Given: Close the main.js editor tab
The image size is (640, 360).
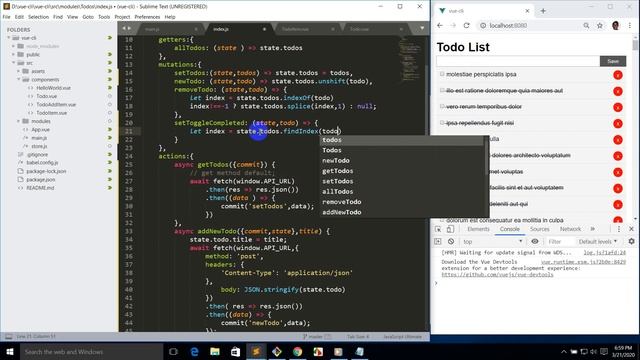Looking at the screenshot, I should click(196, 29).
